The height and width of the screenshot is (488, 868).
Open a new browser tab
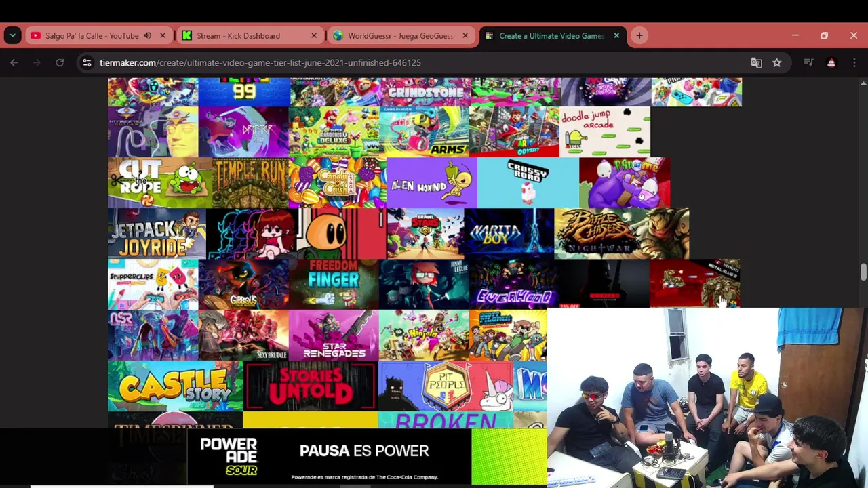[639, 35]
